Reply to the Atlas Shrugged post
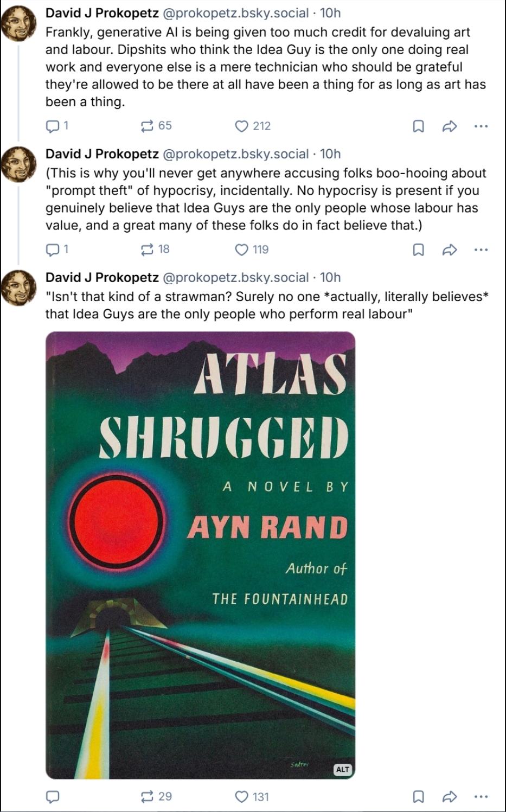 [x=53, y=797]
